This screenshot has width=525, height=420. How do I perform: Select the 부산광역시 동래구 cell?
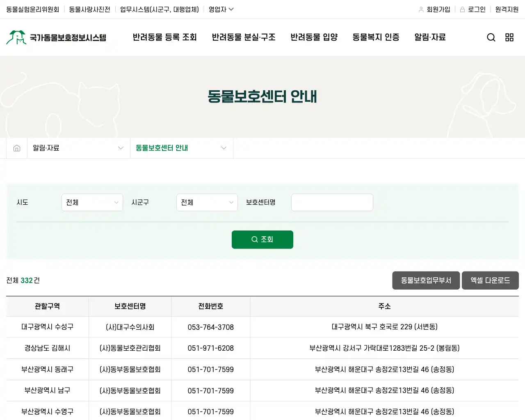pos(48,370)
